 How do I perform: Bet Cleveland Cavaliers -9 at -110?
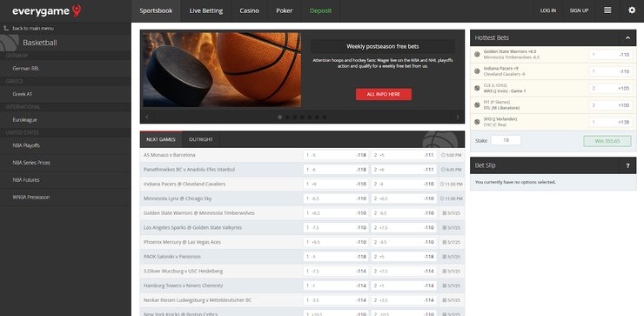point(404,184)
